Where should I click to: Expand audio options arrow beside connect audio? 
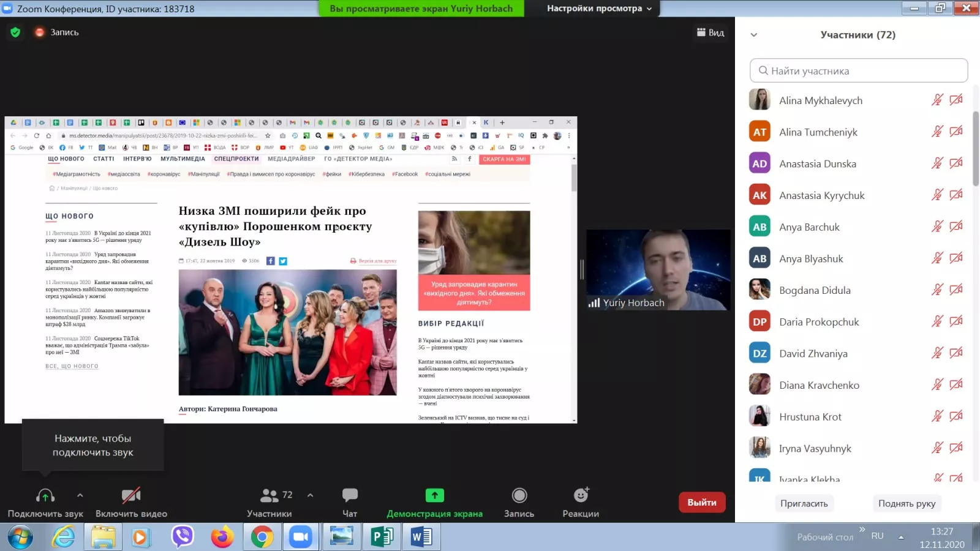coord(80,495)
